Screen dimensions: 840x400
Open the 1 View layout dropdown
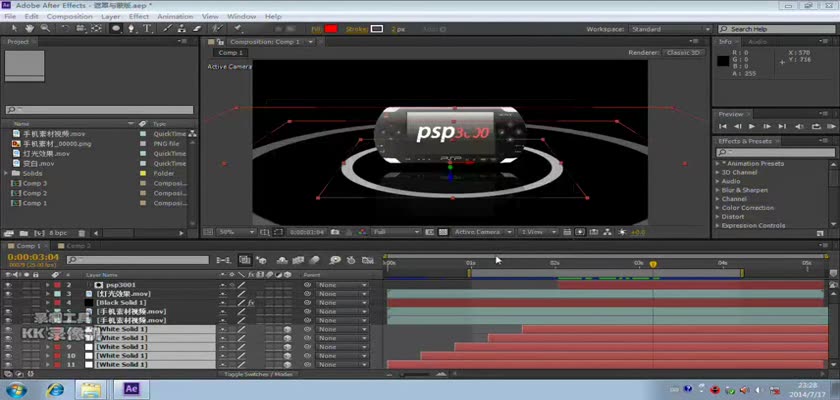[537, 232]
